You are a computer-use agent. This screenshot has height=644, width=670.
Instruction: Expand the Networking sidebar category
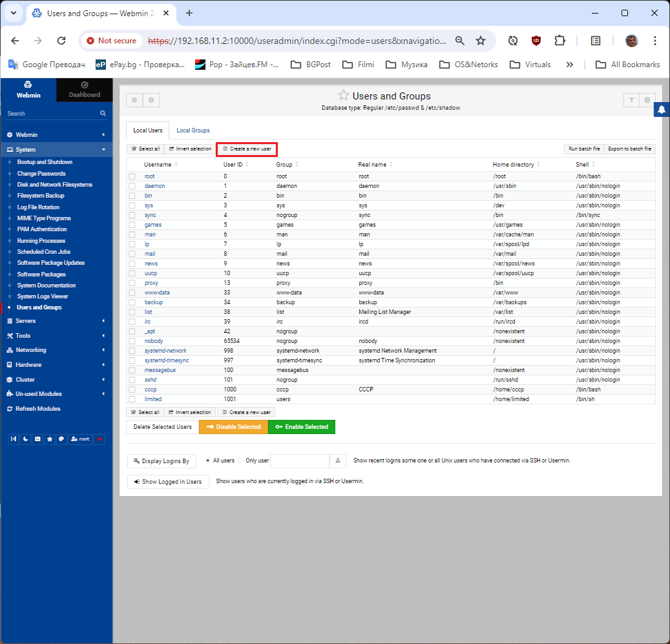pyautogui.click(x=56, y=349)
